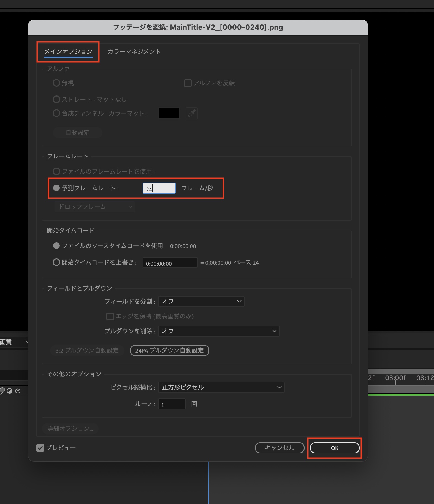Click the キャンセル button

pyautogui.click(x=280, y=448)
